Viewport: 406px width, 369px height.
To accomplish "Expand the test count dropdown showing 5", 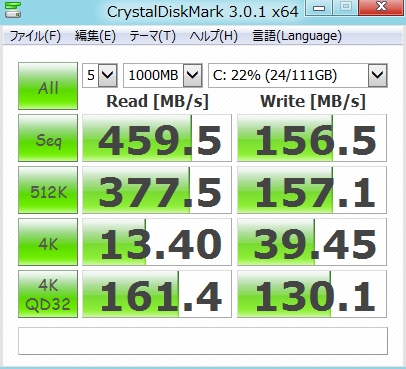I will pos(109,75).
